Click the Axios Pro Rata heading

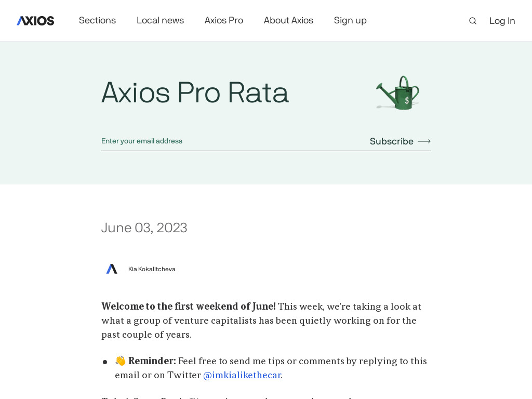point(195,92)
